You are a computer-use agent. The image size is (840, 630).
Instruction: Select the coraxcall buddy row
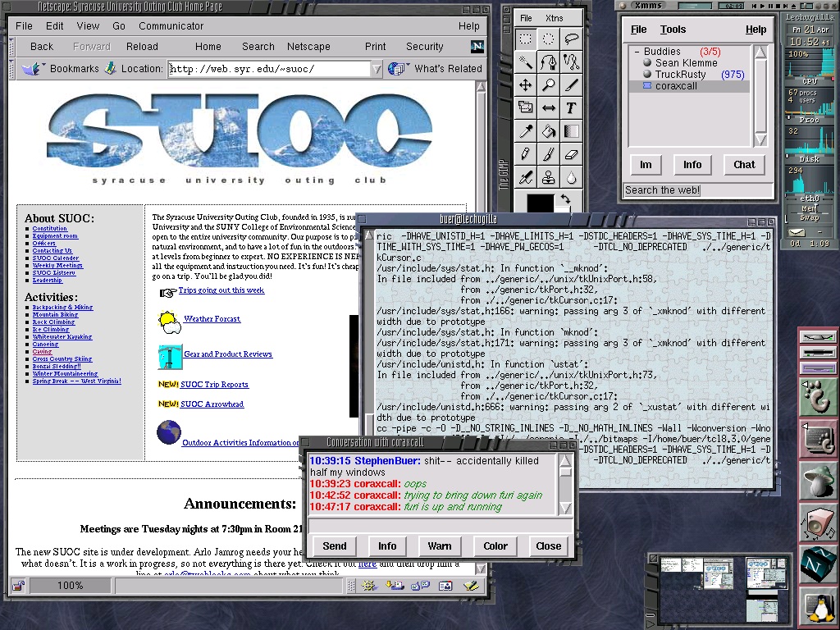coord(689,85)
